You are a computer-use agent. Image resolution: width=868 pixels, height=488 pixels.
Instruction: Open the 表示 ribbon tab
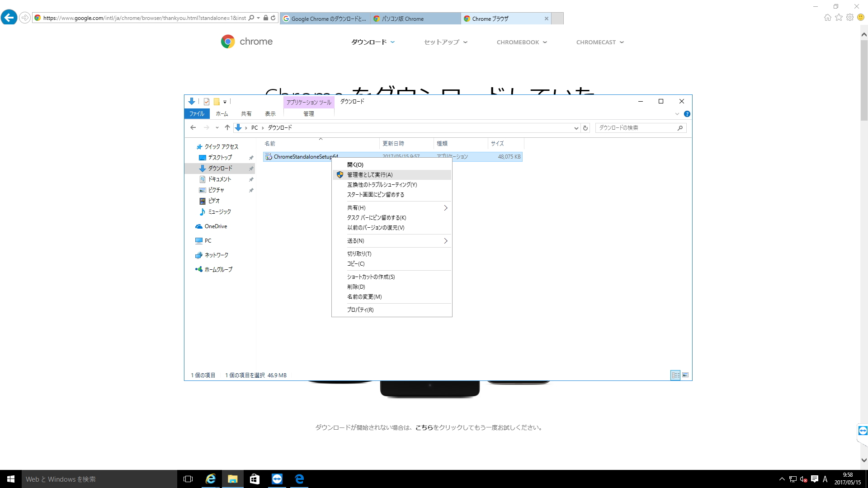click(x=270, y=114)
